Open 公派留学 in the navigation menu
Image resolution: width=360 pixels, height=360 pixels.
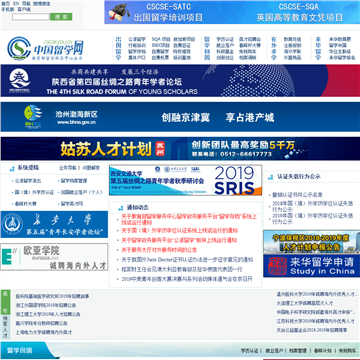[x=137, y=39]
